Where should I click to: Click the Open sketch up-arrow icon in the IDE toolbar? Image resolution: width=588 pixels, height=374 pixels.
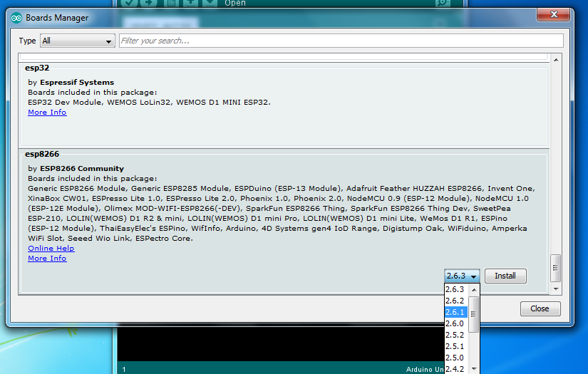[190, 3]
